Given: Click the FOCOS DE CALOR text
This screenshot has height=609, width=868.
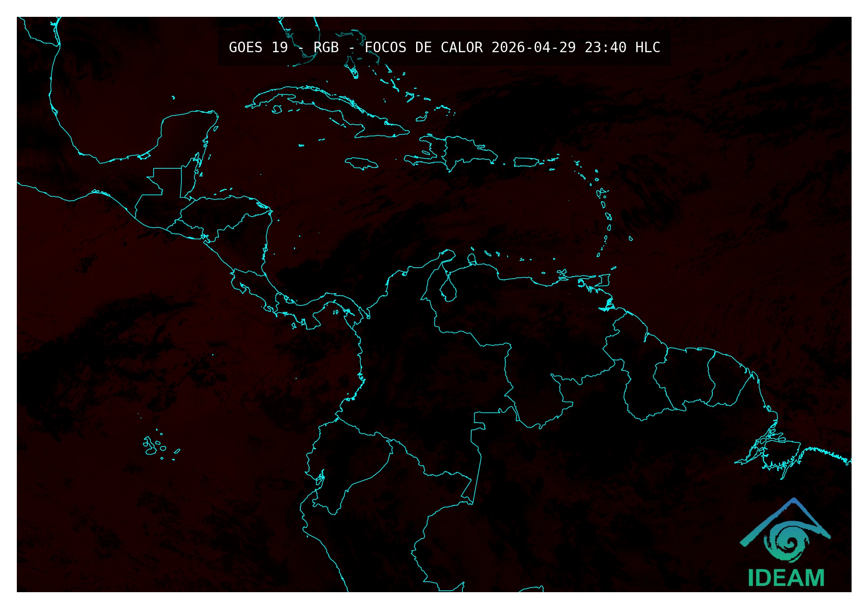Looking at the screenshot, I should (423, 48).
